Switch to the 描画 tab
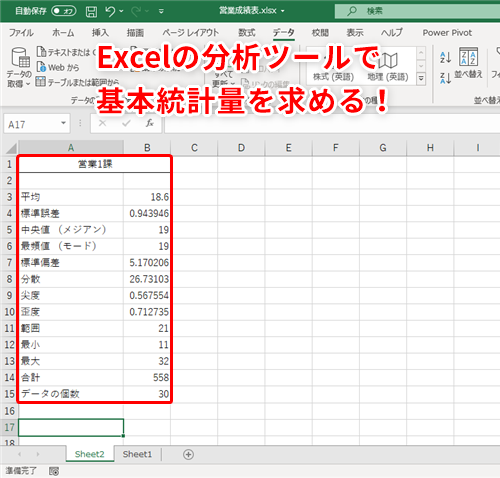500x478 pixels. click(135, 33)
